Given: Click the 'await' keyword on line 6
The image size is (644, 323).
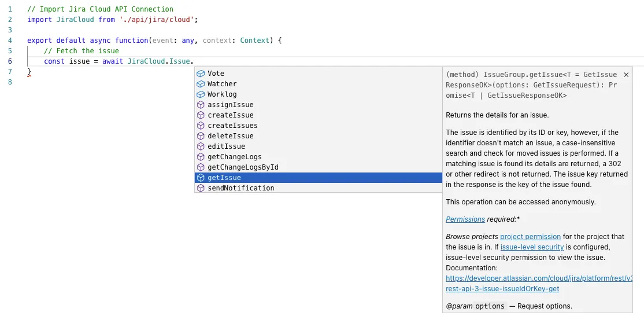Looking at the screenshot, I should [x=113, y=61].
